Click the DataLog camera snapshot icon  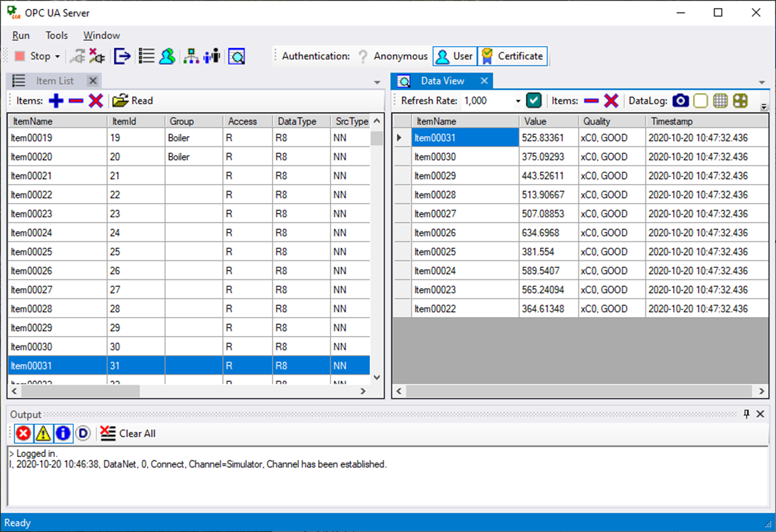click(680, 100)
